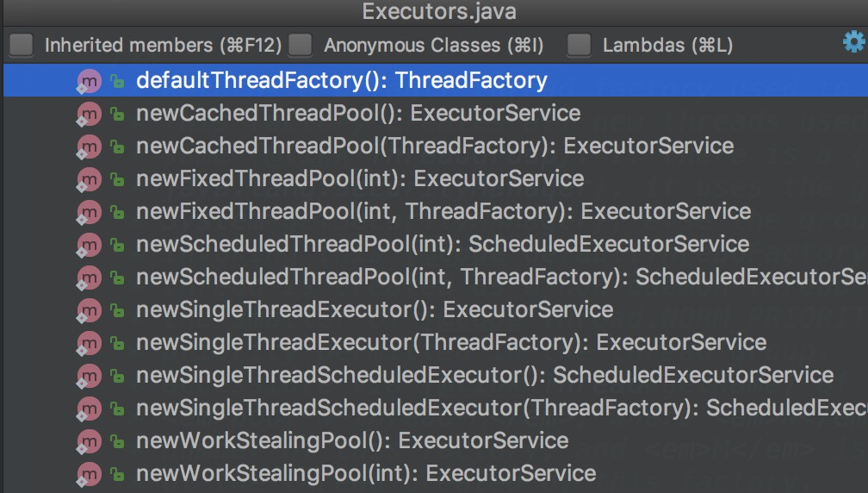Select newSingleThreadExecutor(ThreadFactory) entry
The image size is (868, 493).
click(x=436, y=342)
